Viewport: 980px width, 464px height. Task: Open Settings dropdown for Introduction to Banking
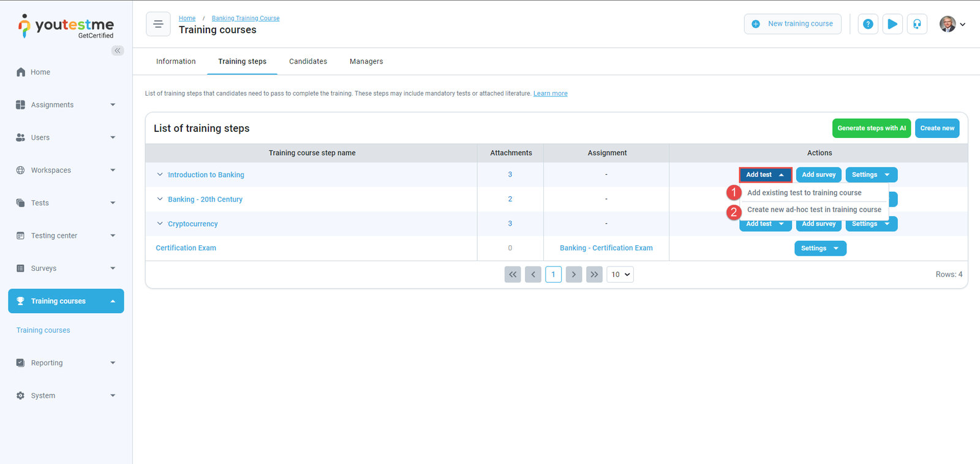tap(871, 175)
